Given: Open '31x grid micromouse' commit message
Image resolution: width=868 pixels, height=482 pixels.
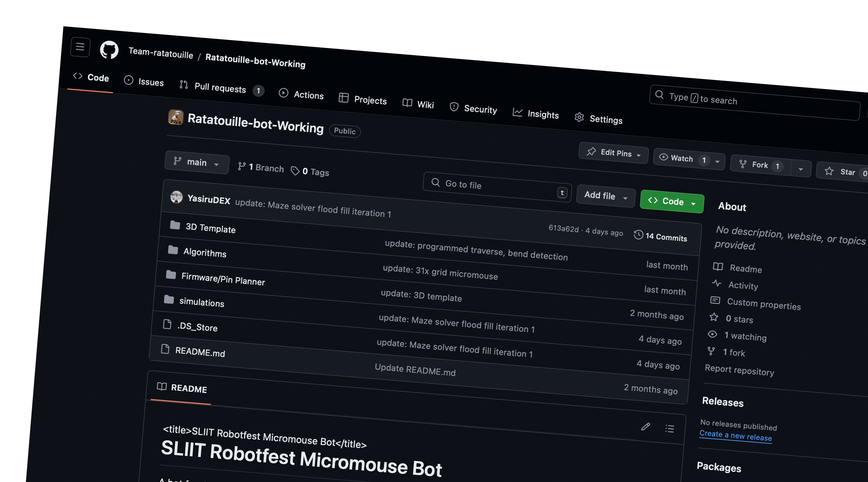Looking at the screenshot, I should (440, 272).
